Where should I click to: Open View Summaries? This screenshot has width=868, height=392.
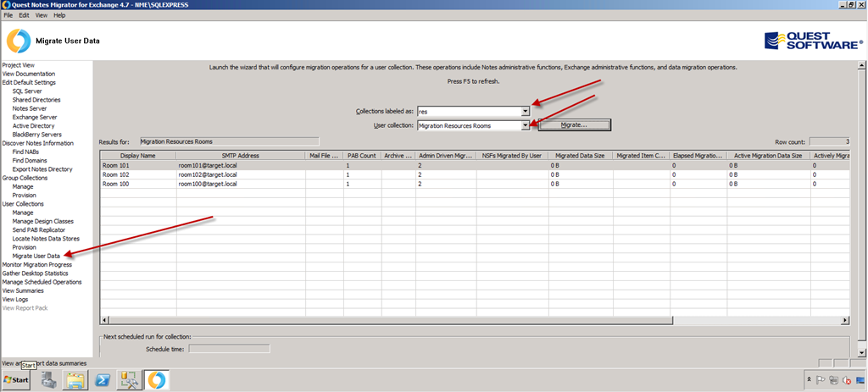tap(23, 290)
